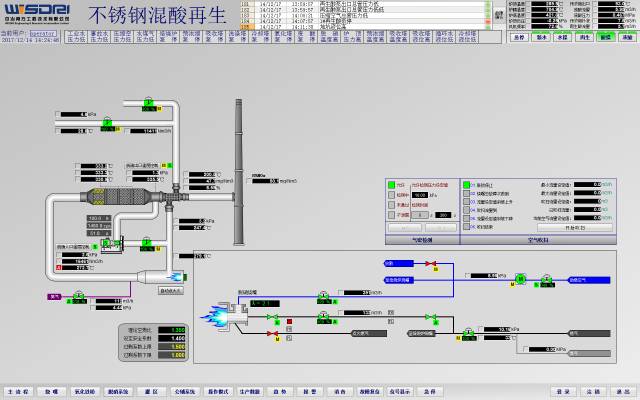Viewport: 640px width, 400px height.
Task: Click the WISDRI company logo
Action: (32, 11)
